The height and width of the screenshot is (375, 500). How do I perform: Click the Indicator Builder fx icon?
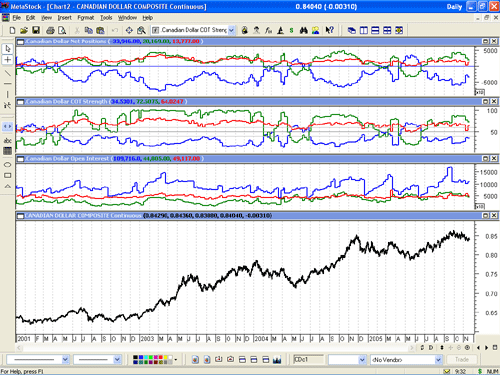pos(268,30)
